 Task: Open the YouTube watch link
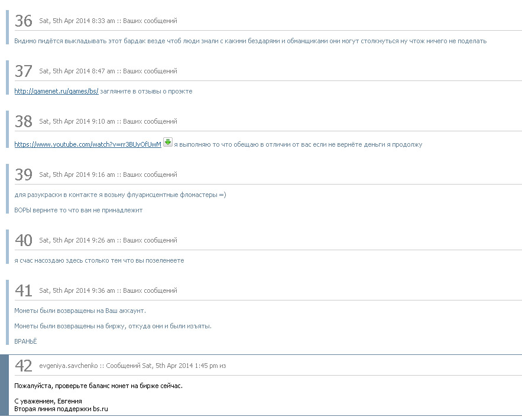coord(87,144)
